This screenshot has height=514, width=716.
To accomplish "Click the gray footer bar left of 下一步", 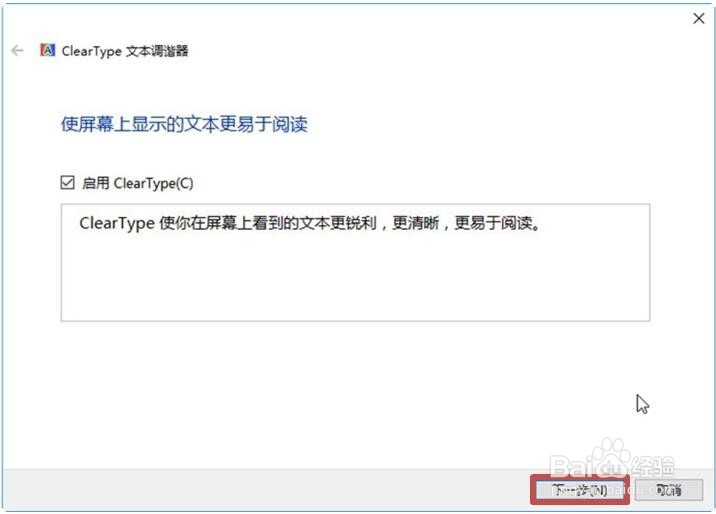I will pos(267,490).
